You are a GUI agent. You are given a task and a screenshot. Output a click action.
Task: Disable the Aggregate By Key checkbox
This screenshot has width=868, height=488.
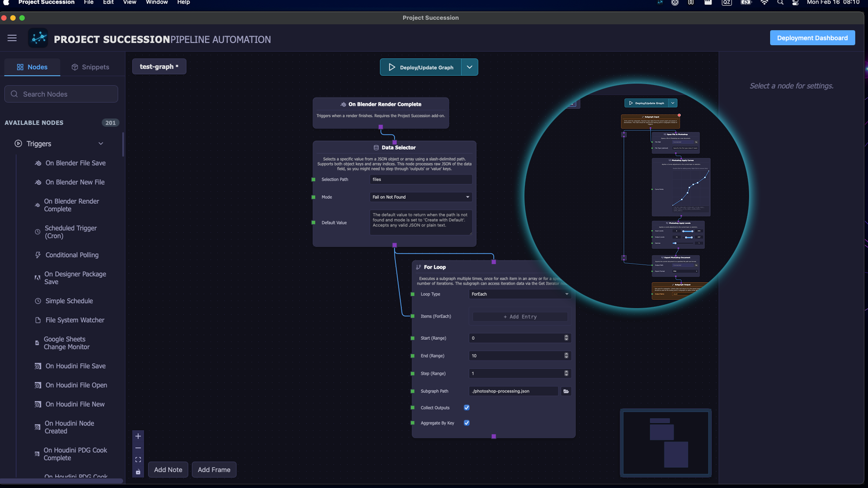point(467,423)
